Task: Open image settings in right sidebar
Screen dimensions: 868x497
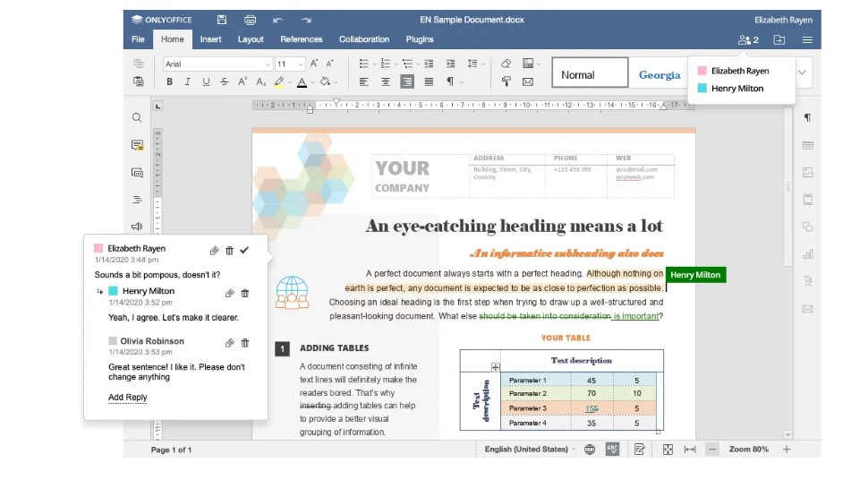Action: (x=808, y=172)
